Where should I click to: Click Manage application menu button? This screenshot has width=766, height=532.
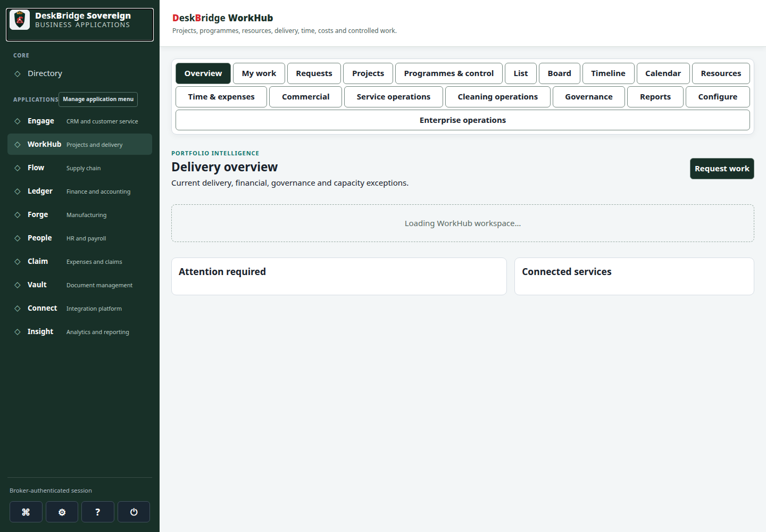pos(98,99)
